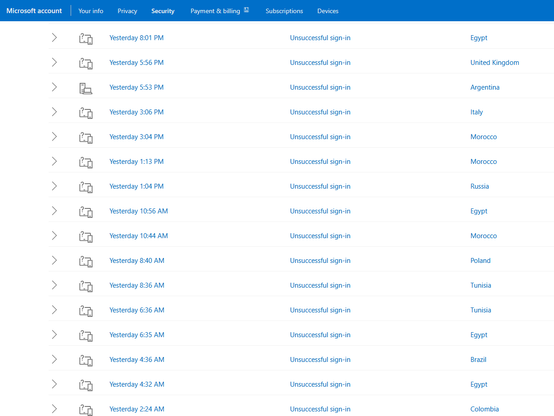554x416 pixels.
Task: Click the Microsoft account home link
Action: click(x=34, y=11)
